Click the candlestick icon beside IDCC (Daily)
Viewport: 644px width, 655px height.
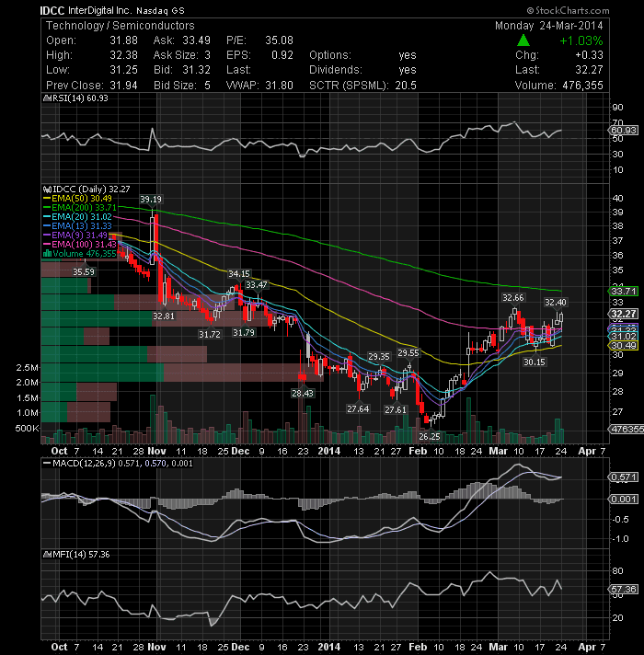coord(47,190)
